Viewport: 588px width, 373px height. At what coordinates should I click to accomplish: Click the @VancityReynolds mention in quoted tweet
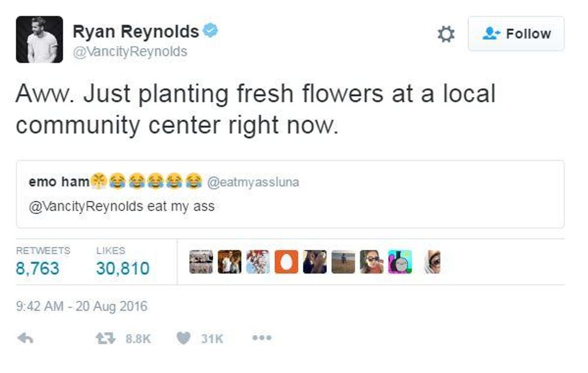pyautogui.click(x=86, y=206)
